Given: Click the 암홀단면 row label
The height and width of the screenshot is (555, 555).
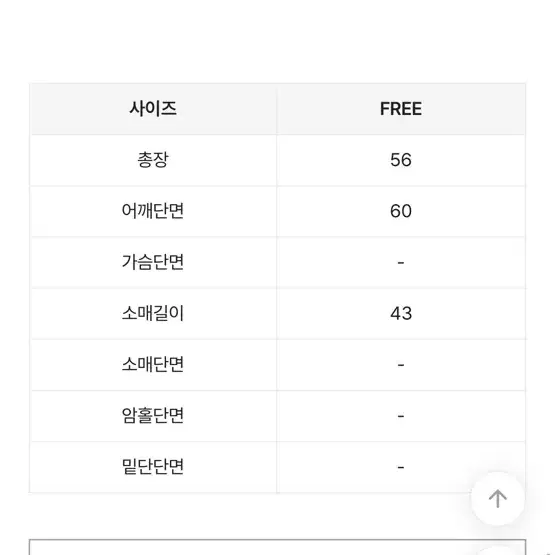Looking at the screenshot, I should 153,416.
